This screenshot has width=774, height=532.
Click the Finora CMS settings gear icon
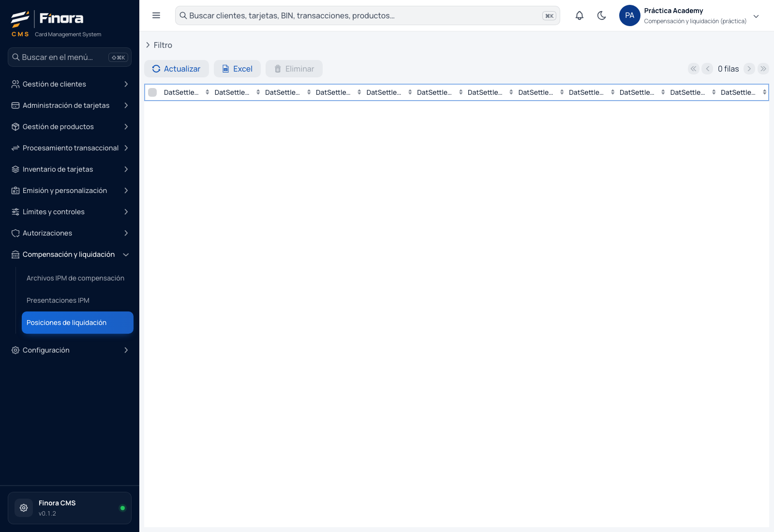tap(24, 508)
